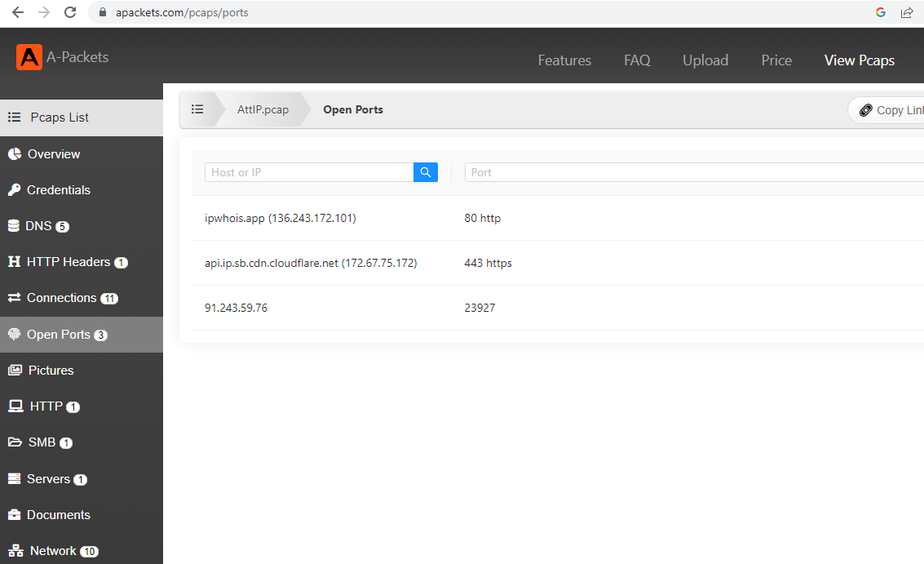The height and width of the screenshot is (564, 924).
Task: Click the Connections arrows icon
Action: pyautogui.click(x=14, y=298)
